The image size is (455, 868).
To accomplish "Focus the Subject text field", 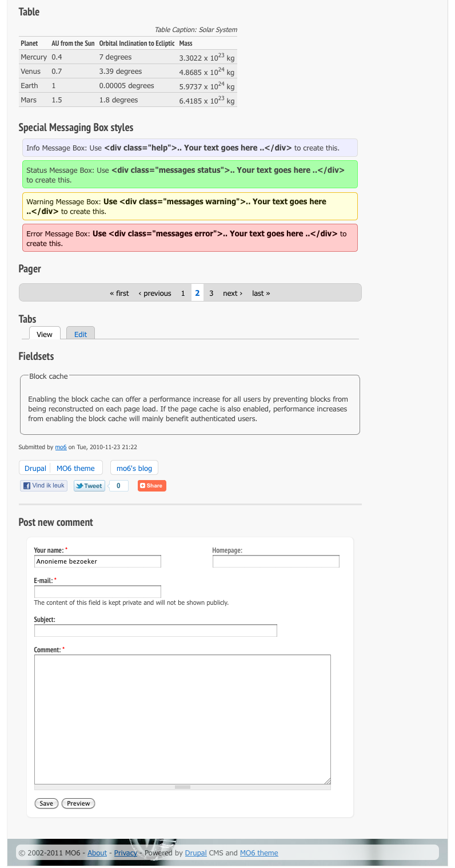I will pos(155,631).
